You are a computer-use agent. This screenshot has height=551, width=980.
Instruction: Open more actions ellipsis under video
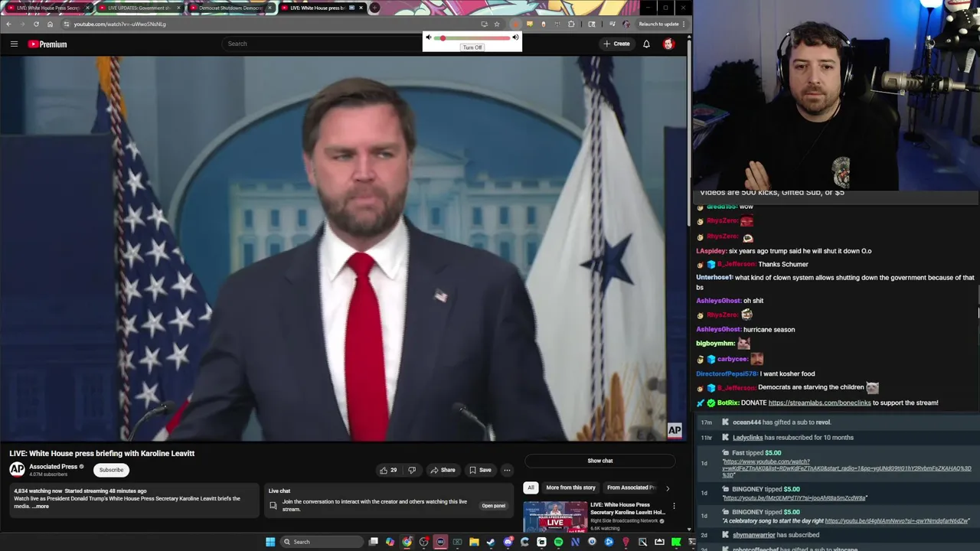[507, 470]
